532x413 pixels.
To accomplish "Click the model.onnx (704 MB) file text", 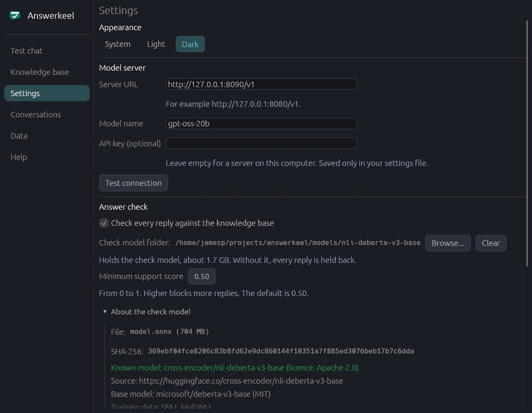I will tap(170, 331).
